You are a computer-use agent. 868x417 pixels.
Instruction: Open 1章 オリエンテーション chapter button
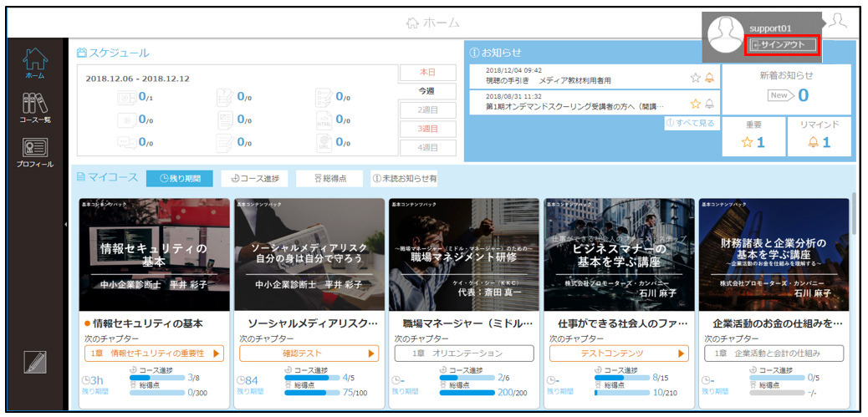tap(464, 353)
